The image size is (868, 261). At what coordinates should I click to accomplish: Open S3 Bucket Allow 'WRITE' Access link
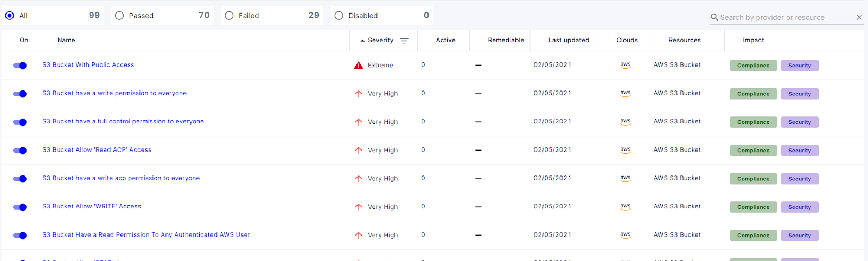[92, 206]
